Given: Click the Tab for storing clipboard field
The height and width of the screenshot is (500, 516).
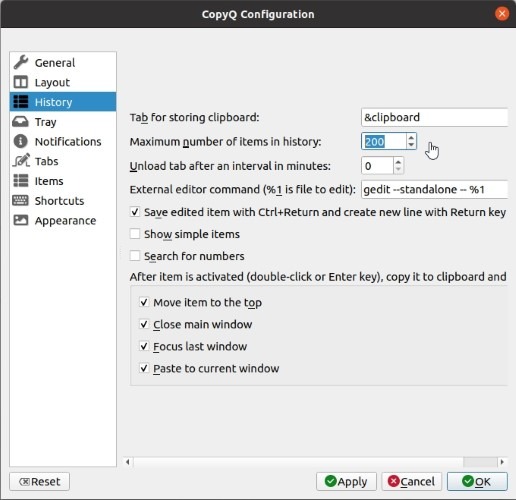Looking at the screenshot, I should (x=434, y=117).
